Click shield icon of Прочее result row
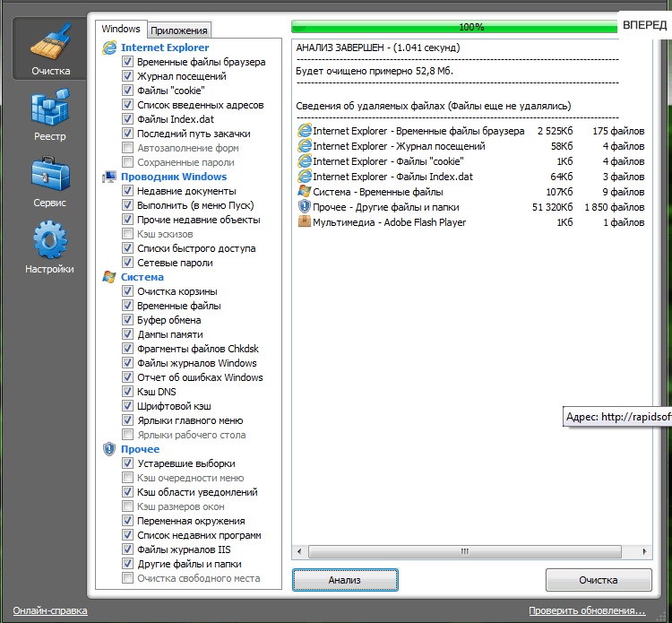This screenshot has height=623, width=672. click(305, 207)
